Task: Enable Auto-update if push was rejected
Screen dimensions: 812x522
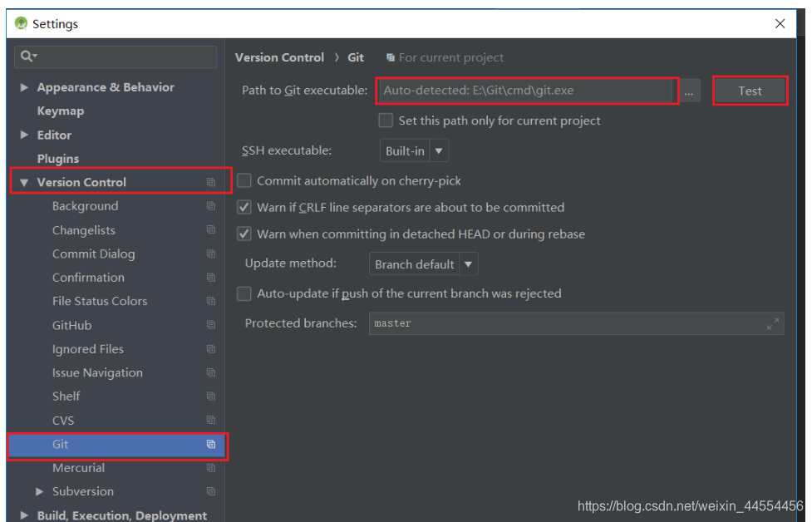Action: point(244,293)
